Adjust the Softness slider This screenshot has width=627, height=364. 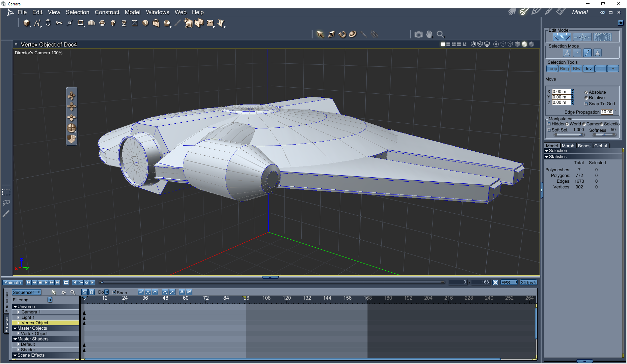[x=604, y=135]
